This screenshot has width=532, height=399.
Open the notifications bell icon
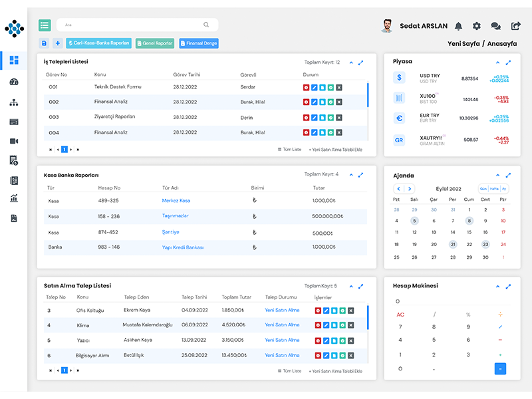coord(458,26)
